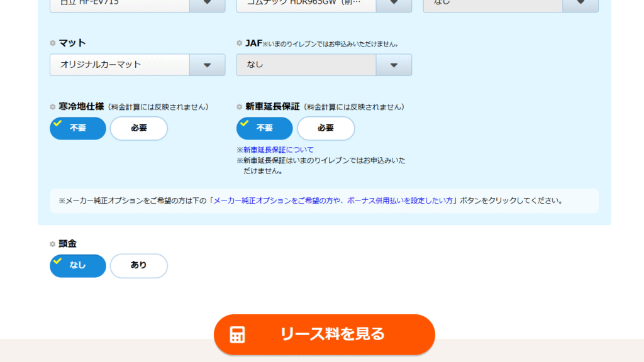The width and height of the screenshot is (644, 362).
Task: Open the メーカー純正オプションをご希望の方や link
Action: click(333, 200)
